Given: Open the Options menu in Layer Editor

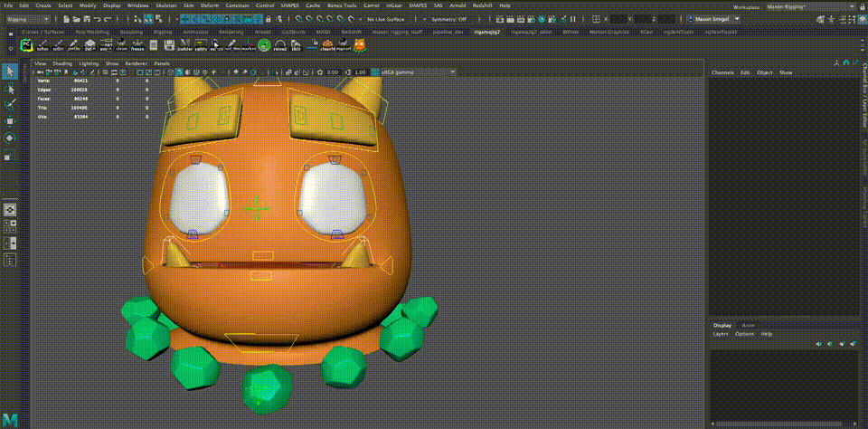Looking at the screenshot, I should pos(744,334).
